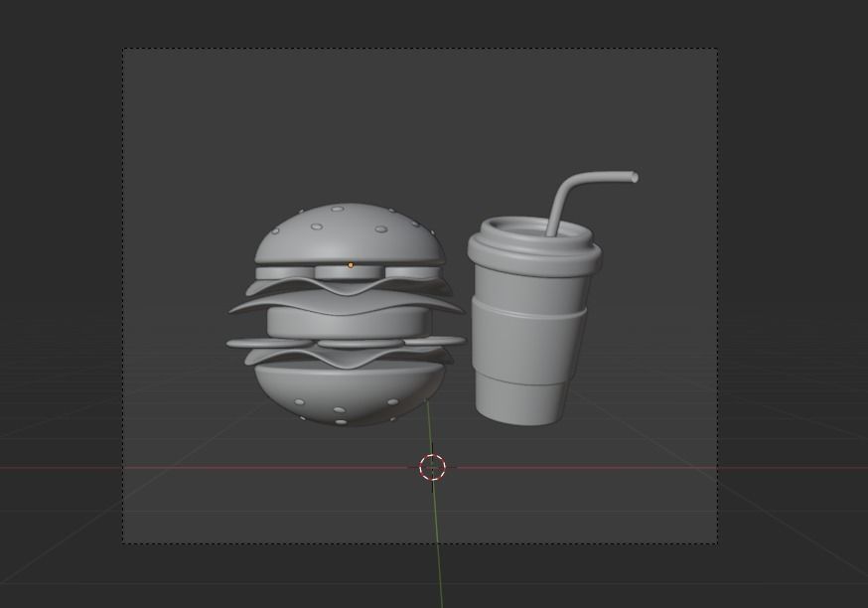The height and width of the screenshot is (608, 868).
Task: Select the cup's sleeve band
Action: 527,342
